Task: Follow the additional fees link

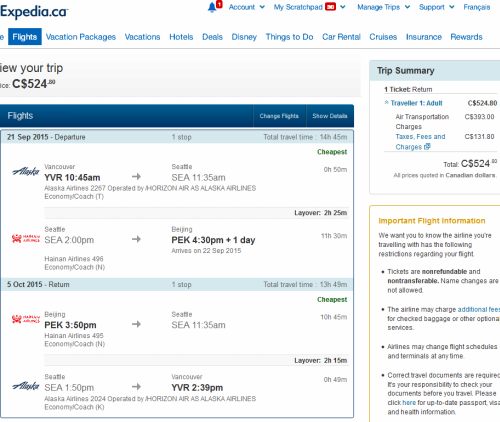Action: (x=479, y=309)
